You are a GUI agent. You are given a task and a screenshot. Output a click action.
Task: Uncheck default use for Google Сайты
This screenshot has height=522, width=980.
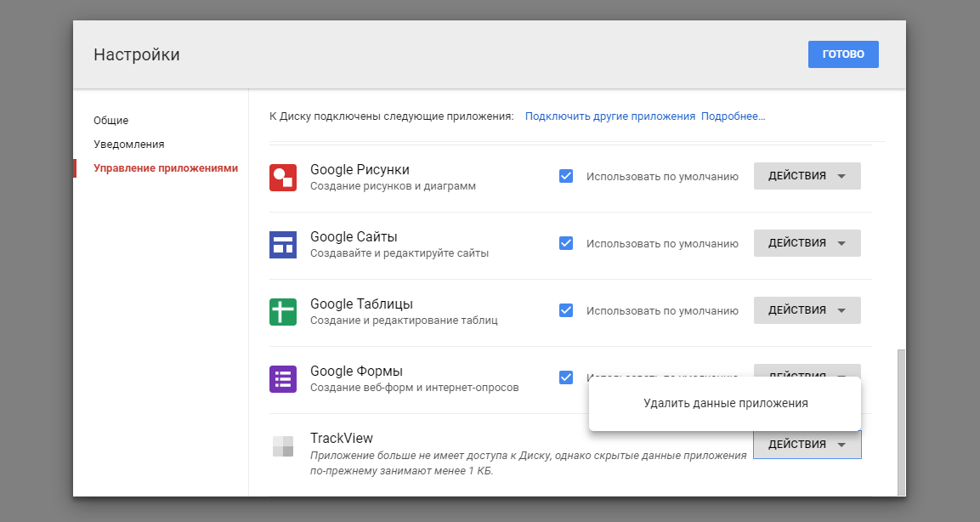[x=565, y=243]
